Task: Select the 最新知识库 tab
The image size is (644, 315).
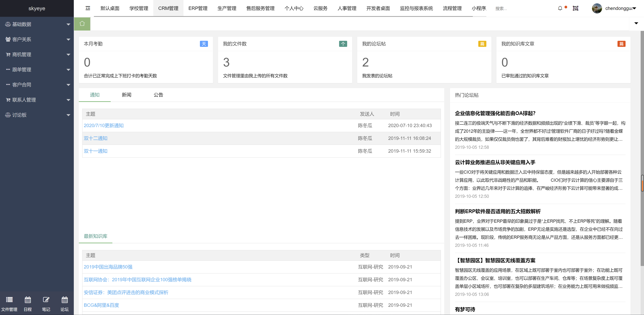Action: tap(95, 236)
